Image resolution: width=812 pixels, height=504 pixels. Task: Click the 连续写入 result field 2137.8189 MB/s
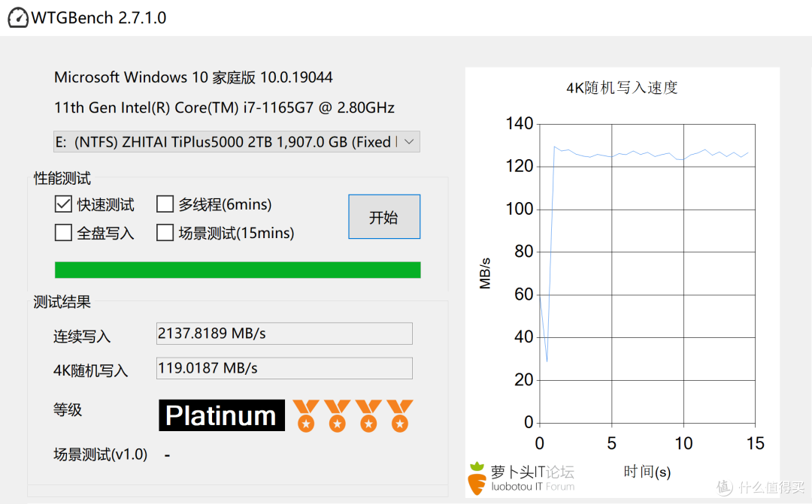coord(284,333)
